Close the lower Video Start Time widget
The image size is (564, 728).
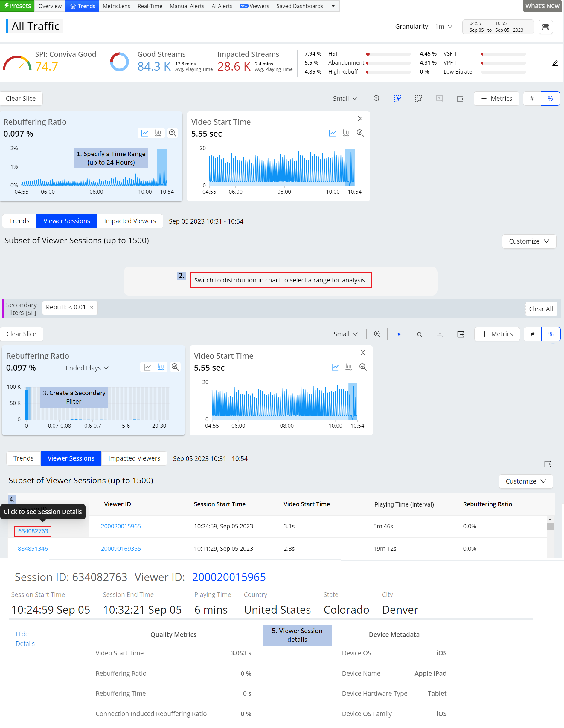click(x=362, y=352)
